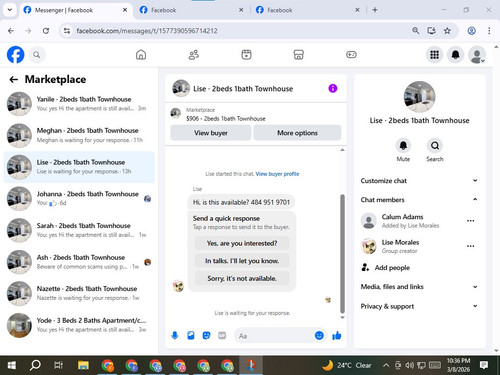This screenshot has height=375, width=500.
Task: Open a new Chrome tab
Action: click(x=375, y=10)
